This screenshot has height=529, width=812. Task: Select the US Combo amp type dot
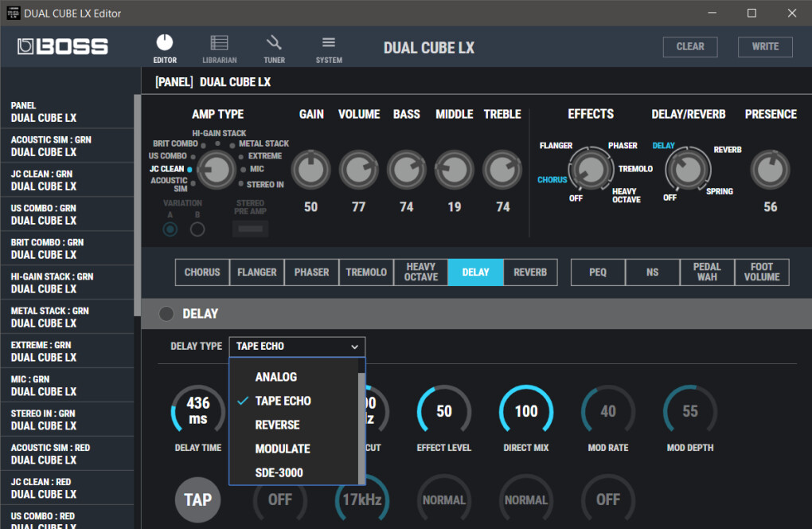(193, 156)
